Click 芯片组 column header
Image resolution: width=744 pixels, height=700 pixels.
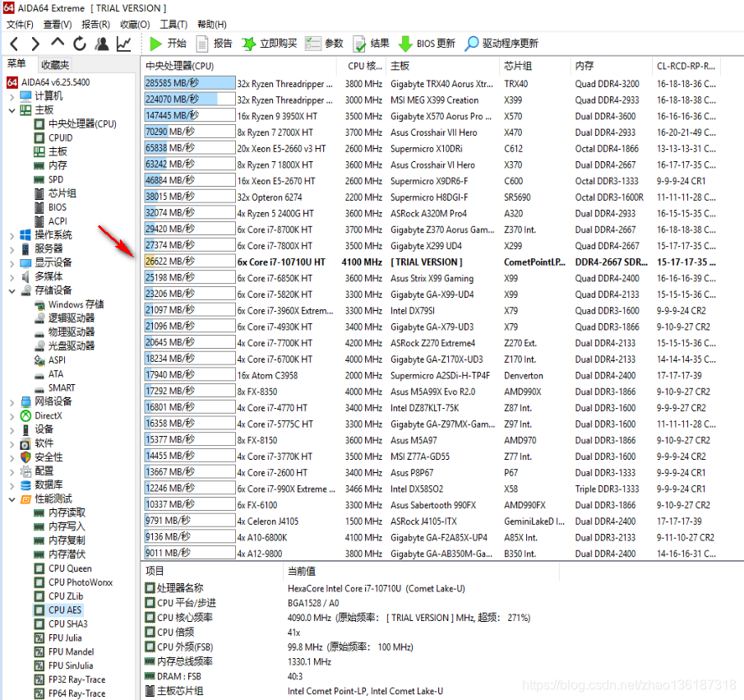534,66
